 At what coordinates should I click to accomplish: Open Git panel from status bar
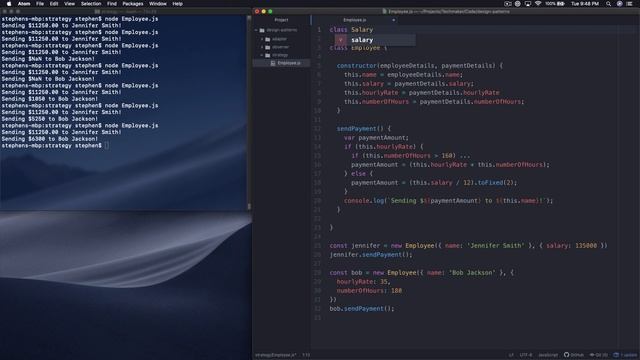point(598,355)
